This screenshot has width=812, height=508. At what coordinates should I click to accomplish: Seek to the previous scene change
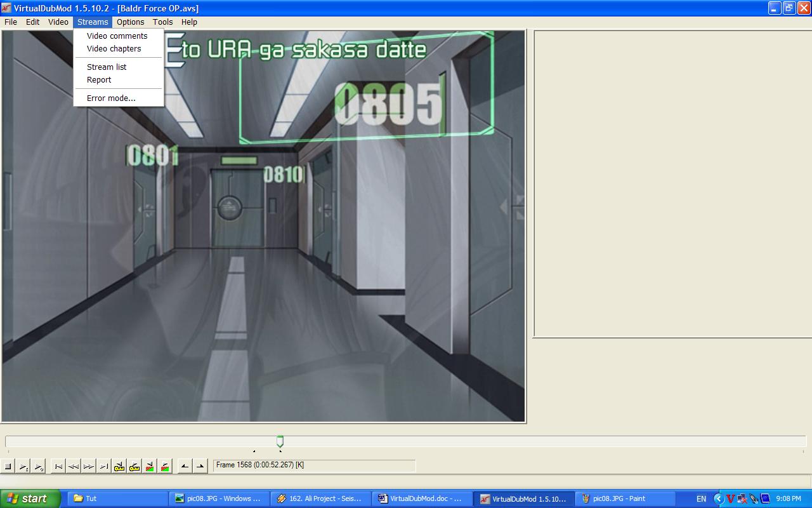pyautogui.click(x=150, y=466)
